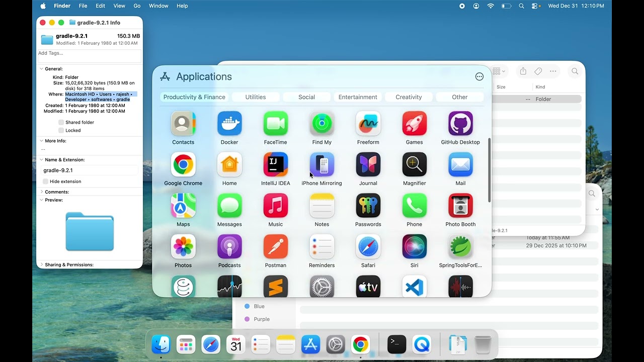Open the Home app

point(229,165)
